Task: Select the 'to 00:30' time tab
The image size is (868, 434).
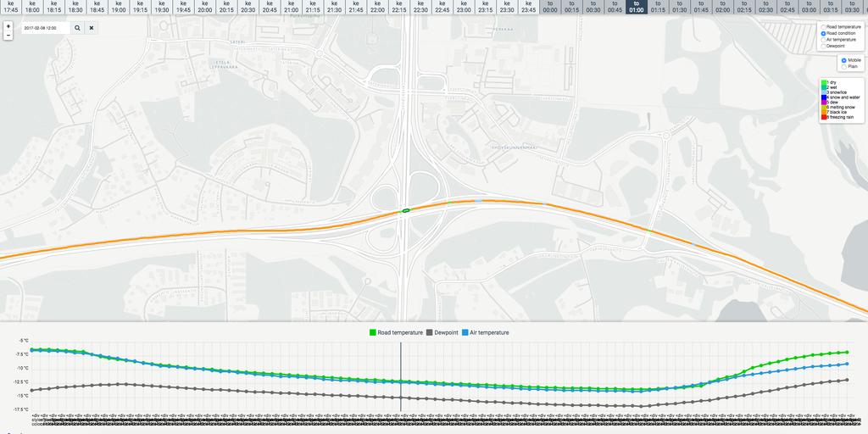Action: (593, 7)
